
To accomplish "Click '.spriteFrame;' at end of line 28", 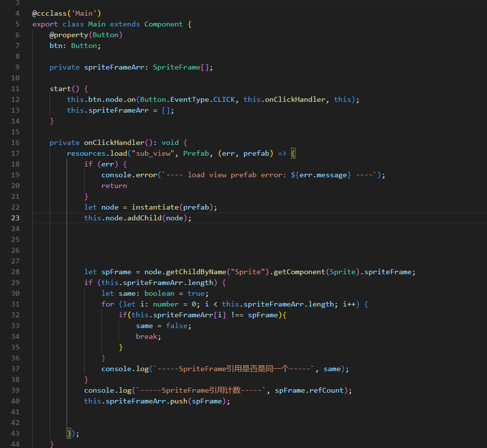I will coord(388,272).
